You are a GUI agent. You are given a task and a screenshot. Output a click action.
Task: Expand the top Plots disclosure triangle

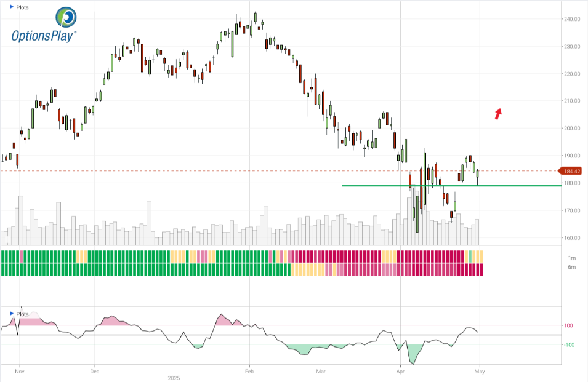click(x=12, y=7)
